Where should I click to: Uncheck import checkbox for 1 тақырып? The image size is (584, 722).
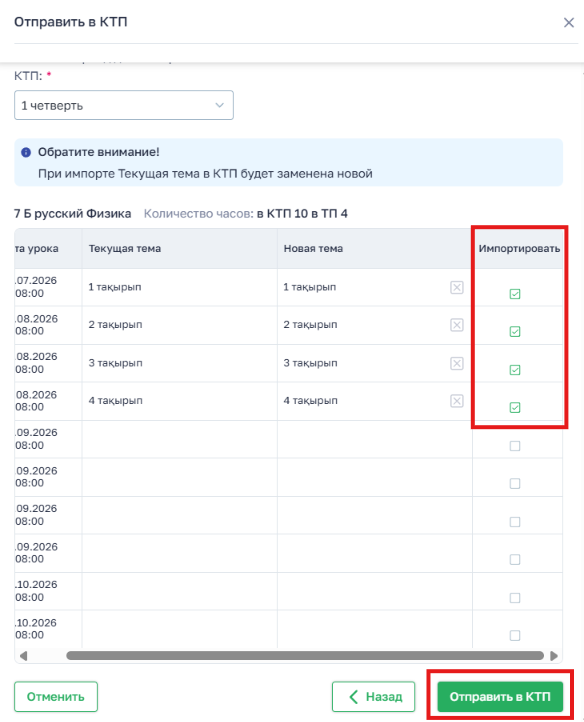(515, 294)
